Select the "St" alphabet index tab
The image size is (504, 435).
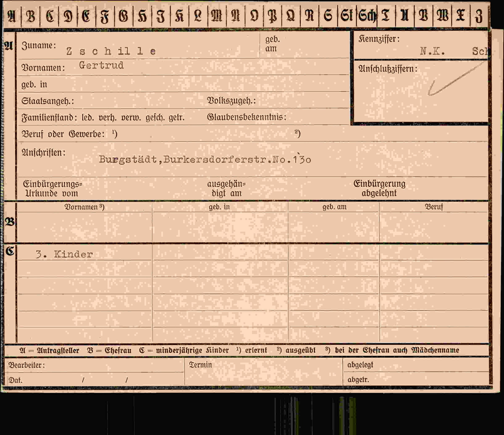coord(347,16)
